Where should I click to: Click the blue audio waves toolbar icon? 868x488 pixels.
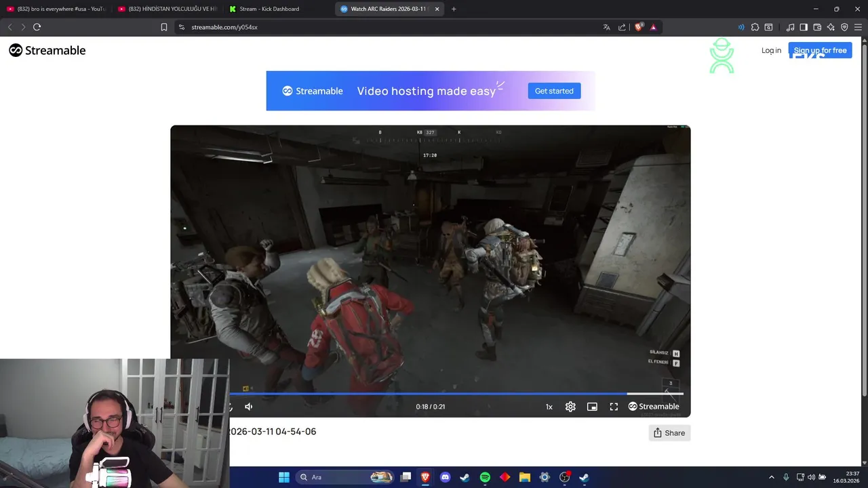pos(741,27)
